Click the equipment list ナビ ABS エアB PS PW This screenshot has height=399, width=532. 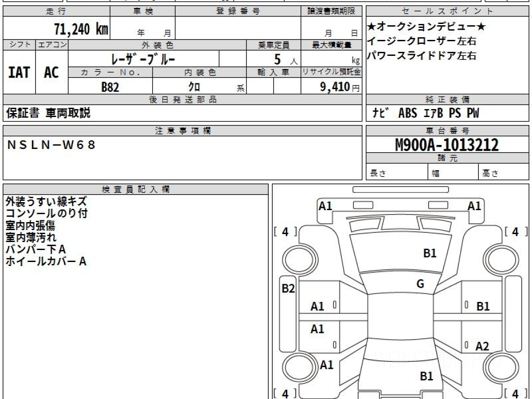click(x=426, y=113)
